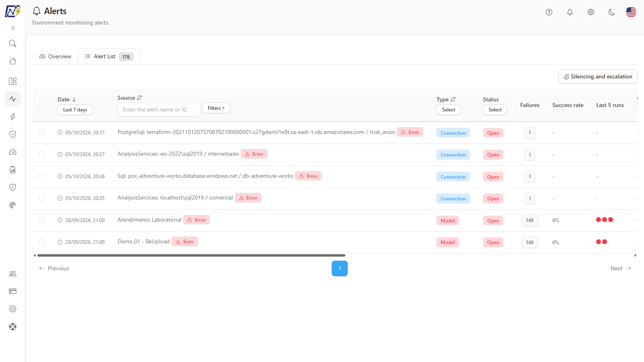Check the localhost\sql2019 comercial row checkbox
This screenshot has height=362, width=644.
42,198
